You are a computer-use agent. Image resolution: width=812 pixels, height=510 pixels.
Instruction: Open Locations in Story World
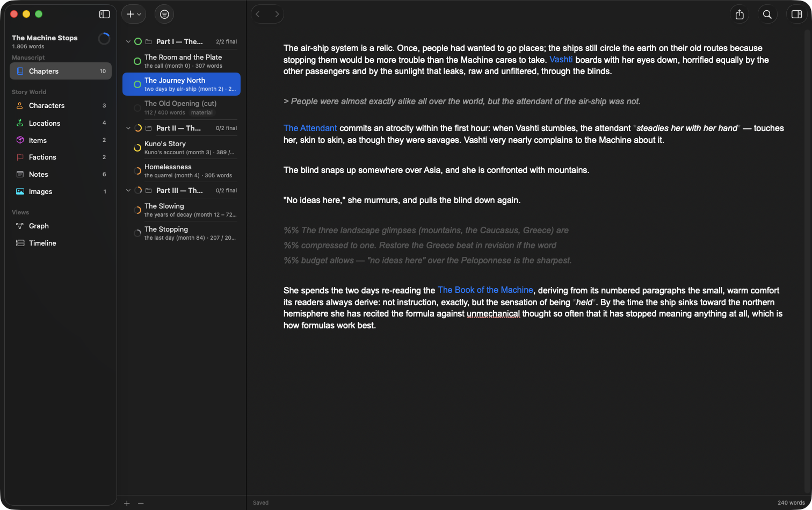[61, 123]
